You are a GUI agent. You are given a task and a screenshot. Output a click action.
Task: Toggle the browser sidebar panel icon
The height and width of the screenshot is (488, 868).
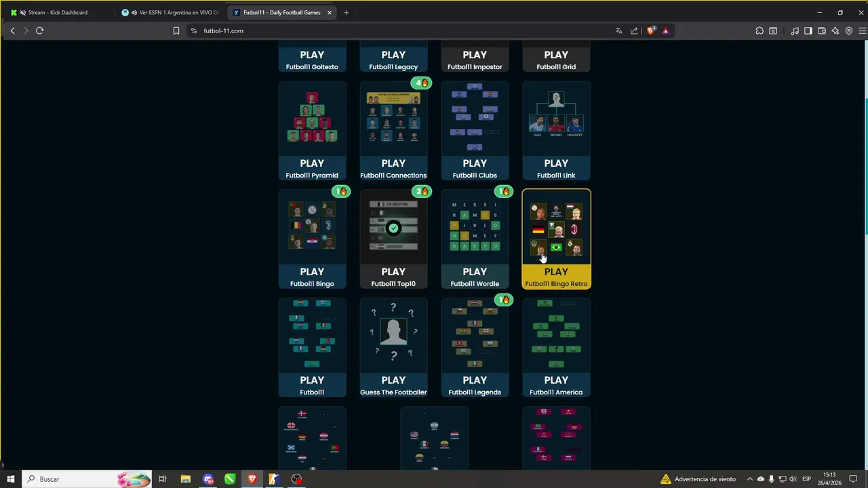pyautogui.click(x=808, y=30)
